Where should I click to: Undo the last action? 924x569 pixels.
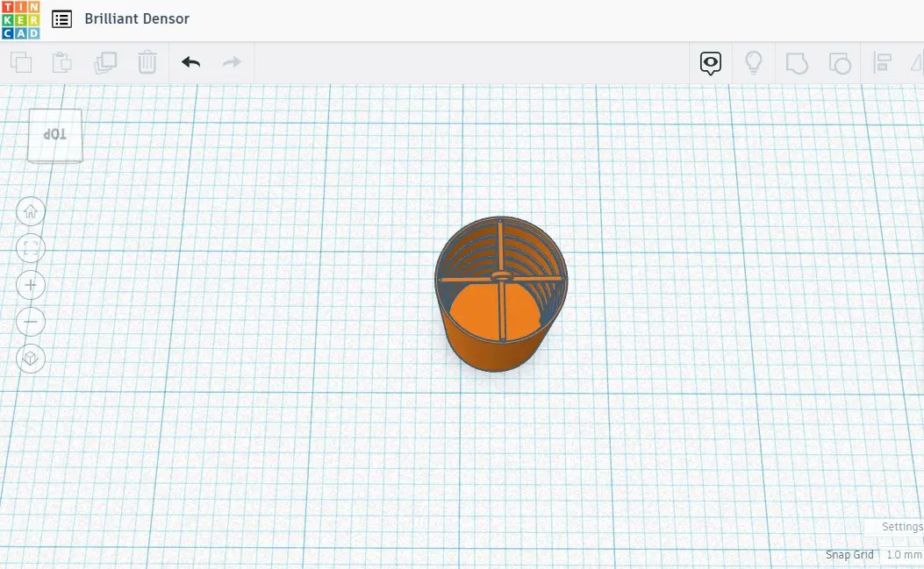(x=191, y=62)
